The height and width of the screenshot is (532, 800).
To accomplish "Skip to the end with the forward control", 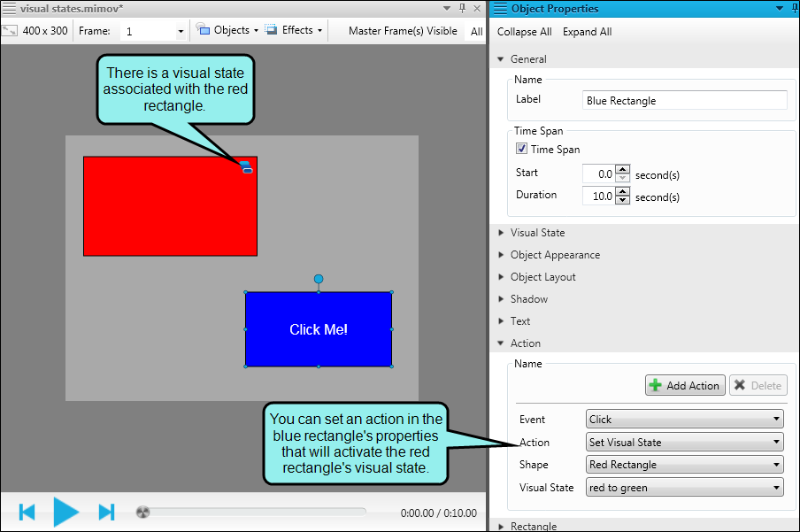I will (x=106, y=513).
